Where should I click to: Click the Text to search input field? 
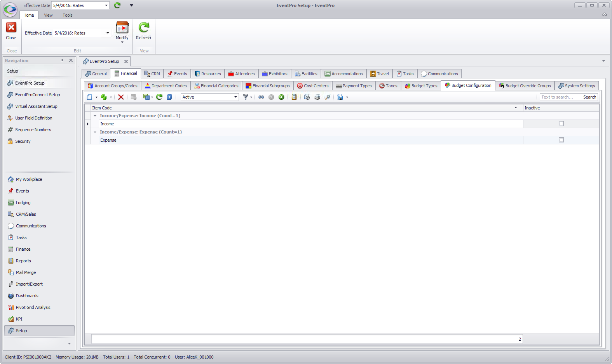pos(560,97)
